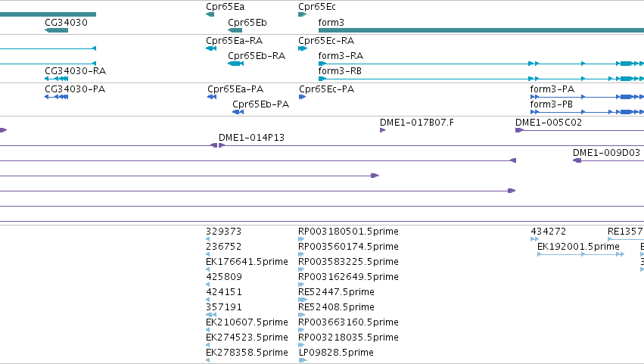The width and height of the screenshot is (644, 364).
Task: Select the form3-PA protein feature
Action: tap(587, 97)
